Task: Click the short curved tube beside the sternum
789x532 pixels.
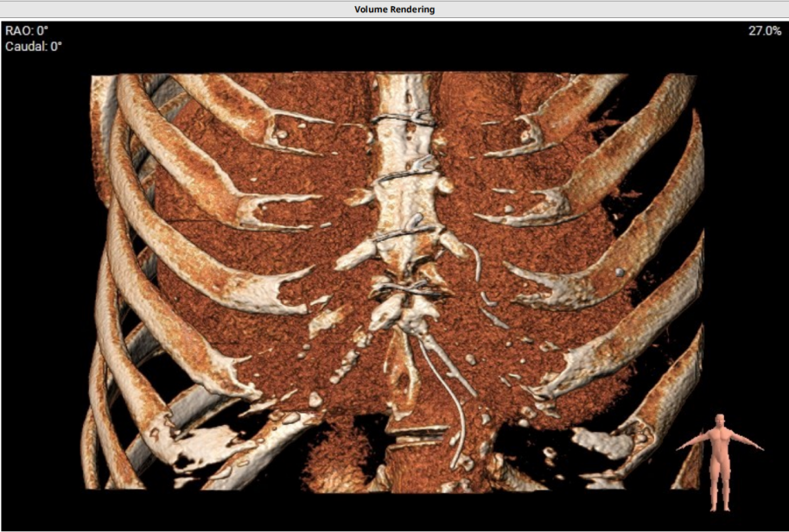Action: pos(474,259)
